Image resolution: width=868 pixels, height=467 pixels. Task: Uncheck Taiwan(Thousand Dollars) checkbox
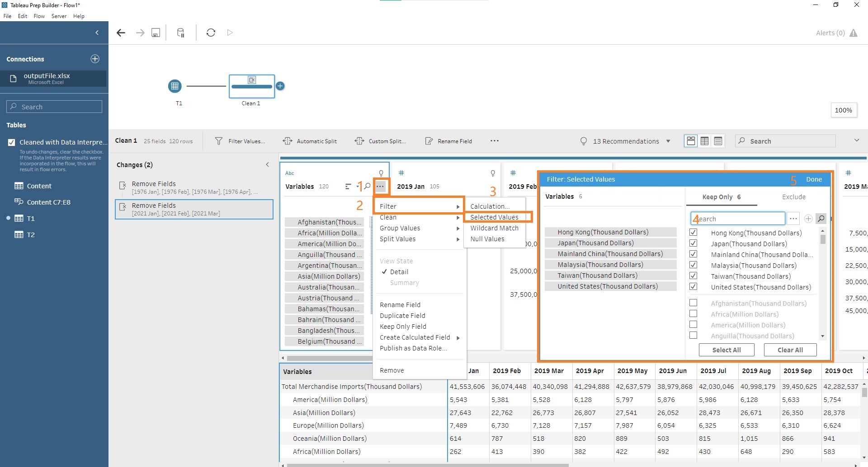(693, 276)
